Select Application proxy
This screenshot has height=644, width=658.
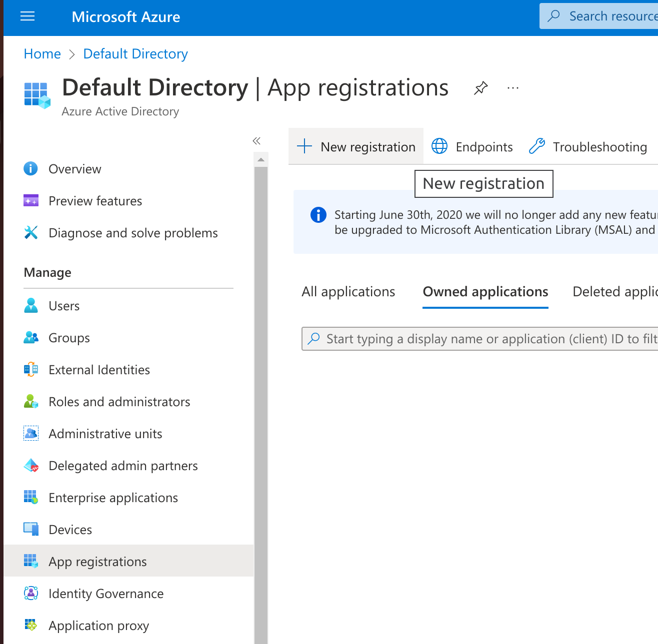tap(98, 625)
